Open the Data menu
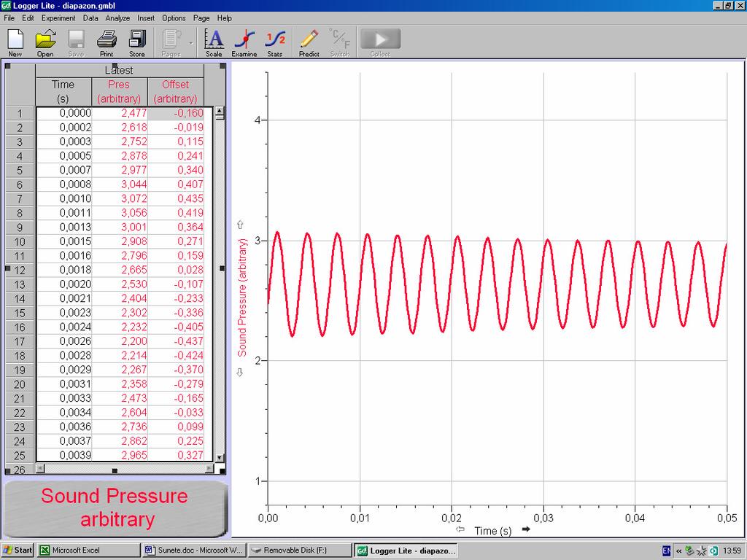The height and width of the screenshot is (560, 747). [90, 18]
